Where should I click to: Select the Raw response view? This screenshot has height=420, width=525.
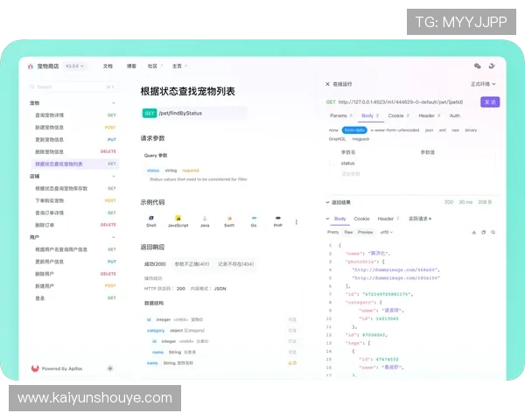point(348,232)
